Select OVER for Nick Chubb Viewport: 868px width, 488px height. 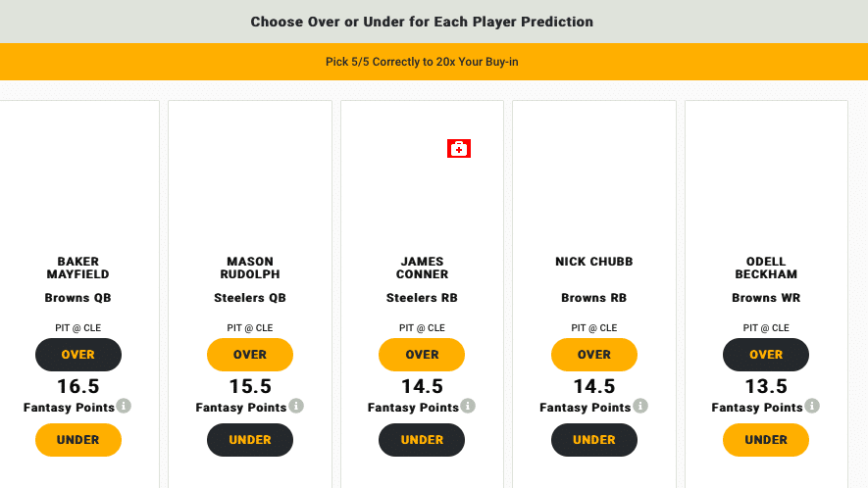point(594,355)
